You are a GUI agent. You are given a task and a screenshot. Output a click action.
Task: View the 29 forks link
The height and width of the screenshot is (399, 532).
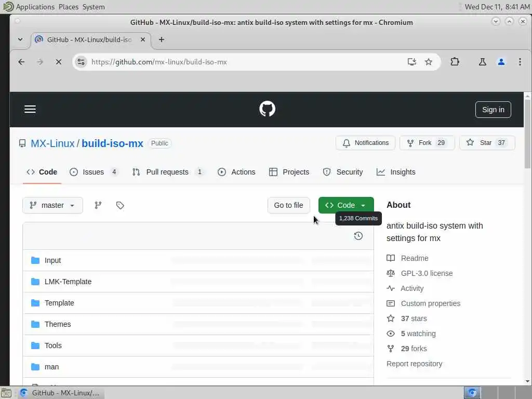(414, 349)
